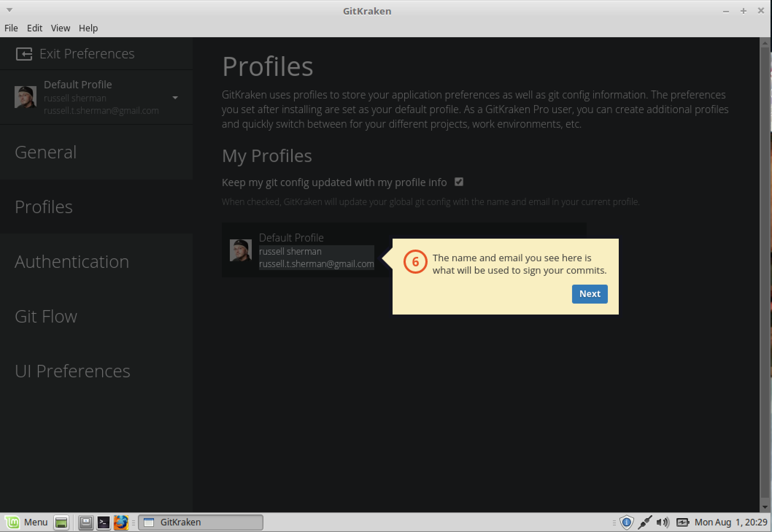The height and width of the screenshot is (532, 772).
Task: Open the file manager launcher in taskbar
Action: point(86,523)
